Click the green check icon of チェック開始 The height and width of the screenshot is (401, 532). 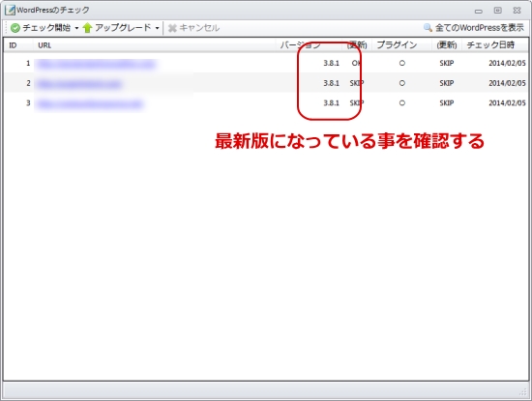[x=15, y=28]
